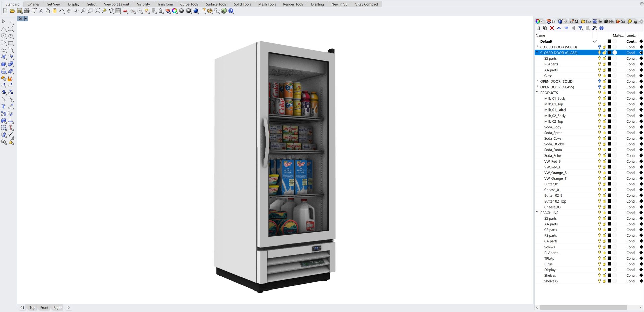The image size is (644, 312).
Task: Click the Undo arrow icon
Action: tap(62, 11)
